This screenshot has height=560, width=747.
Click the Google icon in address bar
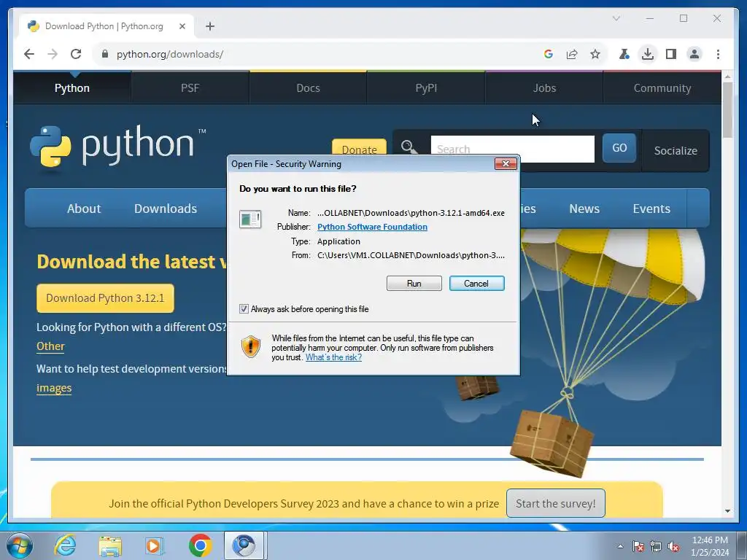pyautogui.click(x=549, y=54)
